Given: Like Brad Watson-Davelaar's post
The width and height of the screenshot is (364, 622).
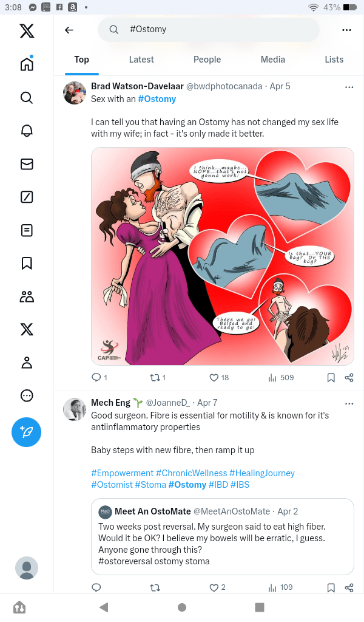Looking at the screenshot, I should (214, 378).
